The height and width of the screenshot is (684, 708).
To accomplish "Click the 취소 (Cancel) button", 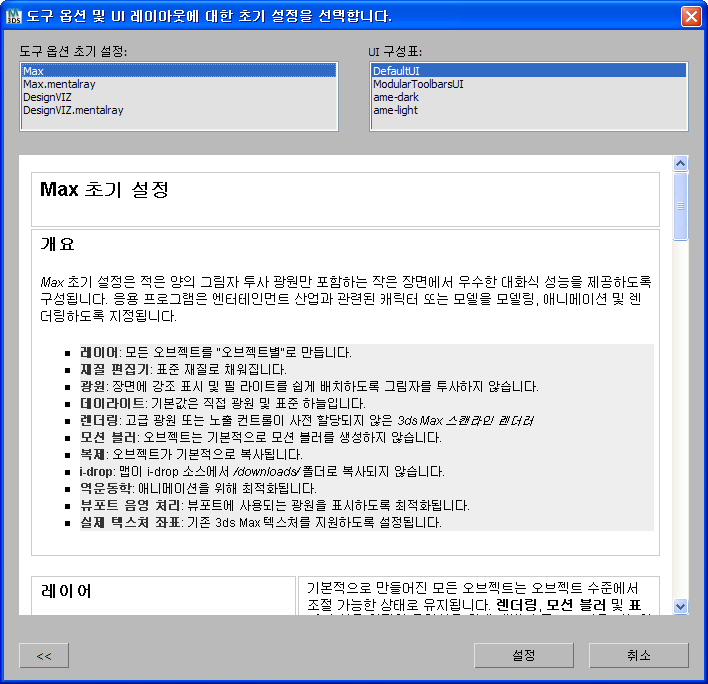I will pyautogui.click(x=638, y=655).
